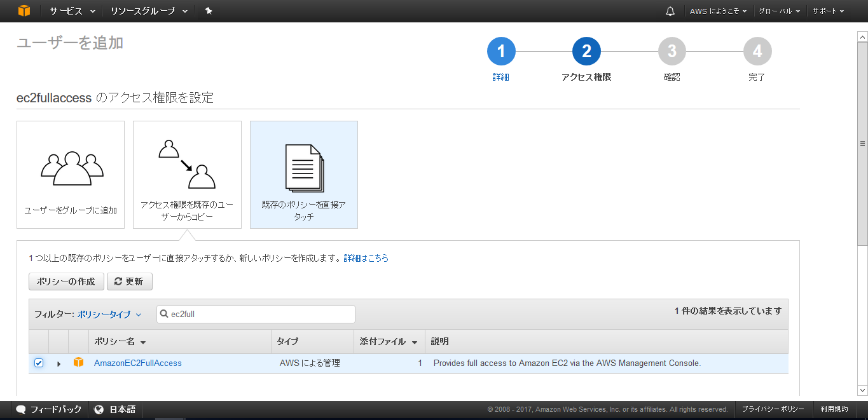This screenshot has width=868, height=420.
Task: Uncheck the AmazonEC2FullAccess policy checkbox
Action: point(39,363)
